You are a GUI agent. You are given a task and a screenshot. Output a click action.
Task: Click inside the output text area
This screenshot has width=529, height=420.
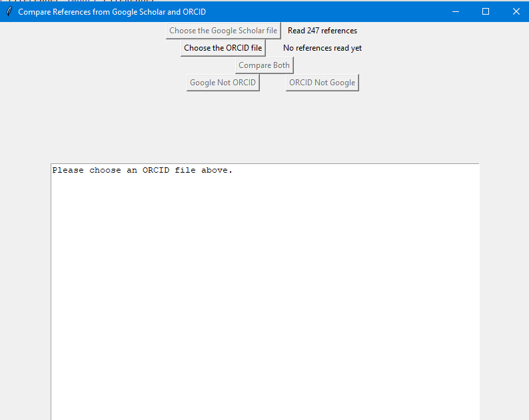(265, 292)
